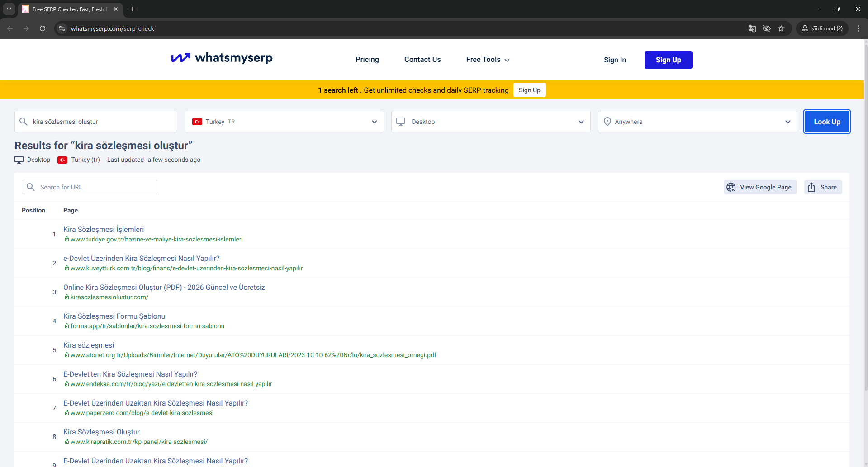
Task: Click the magnifier icon in keyword field
Action: [x=24, y=122]
